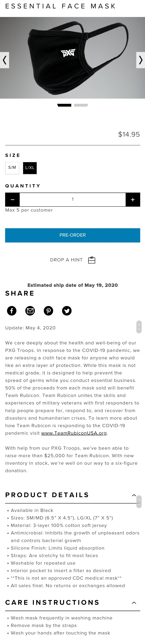Share via email icon
The height and width of the screenshot is (644, 145).
tap(30, 311)
